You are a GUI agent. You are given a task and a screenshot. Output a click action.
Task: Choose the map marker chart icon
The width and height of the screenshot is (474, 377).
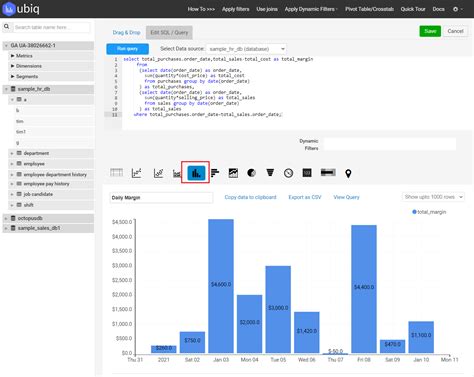pos(348,173)
